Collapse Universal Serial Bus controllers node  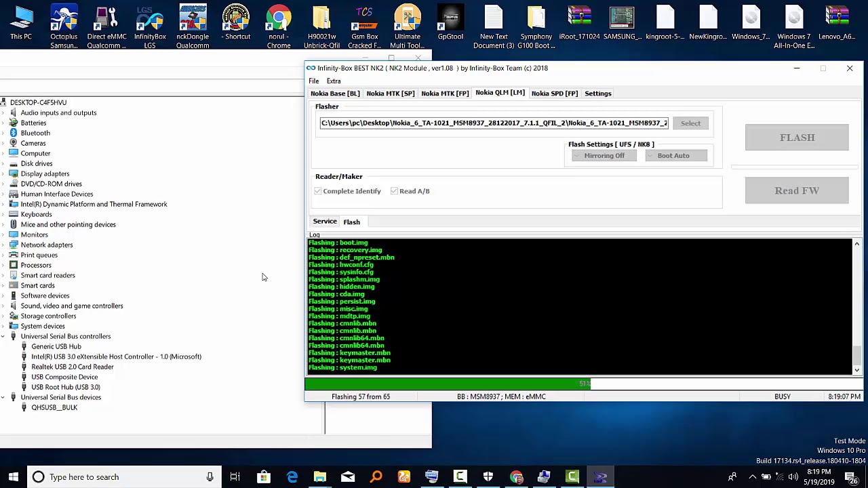coord(3,336)
